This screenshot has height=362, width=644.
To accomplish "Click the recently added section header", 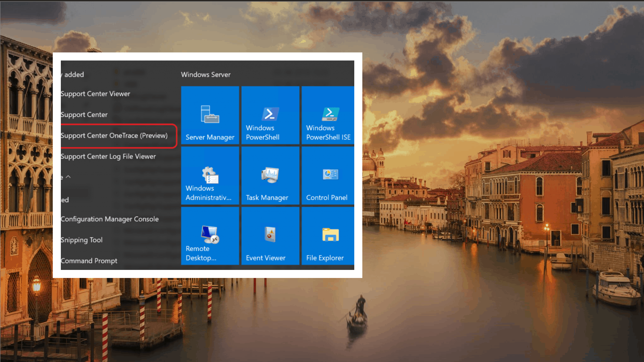I will click(73, 75).
